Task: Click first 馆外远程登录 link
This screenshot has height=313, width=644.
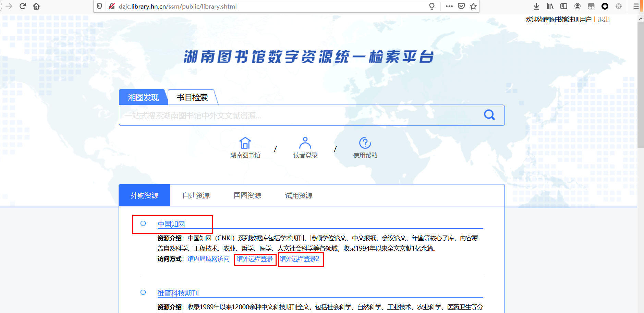Action: pyautogui.click(x=255, y=259)
